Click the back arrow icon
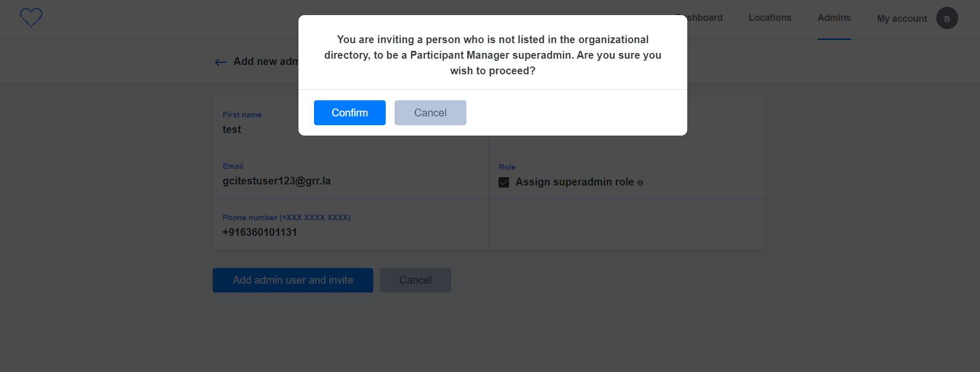Image resolution: width=980 pixels, height=372 pixels. coord(220,62)
